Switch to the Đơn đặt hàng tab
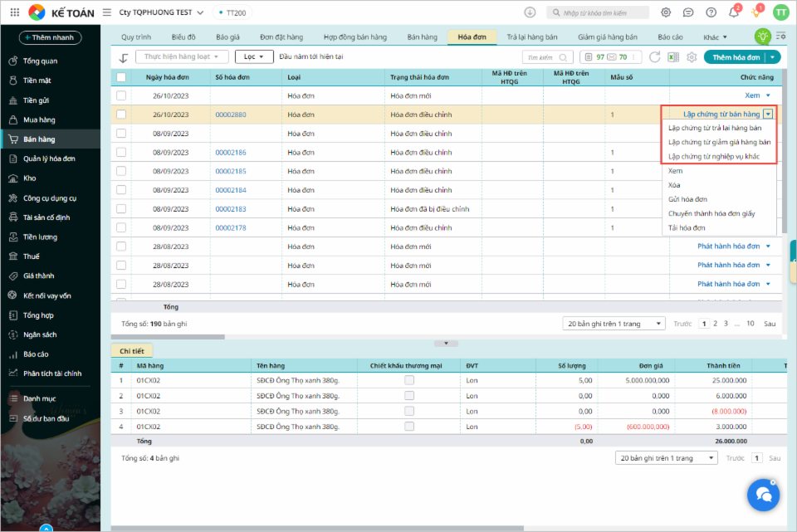Image resolution: width=797 pixels, height=532 pixels. (x=281, y=37)
